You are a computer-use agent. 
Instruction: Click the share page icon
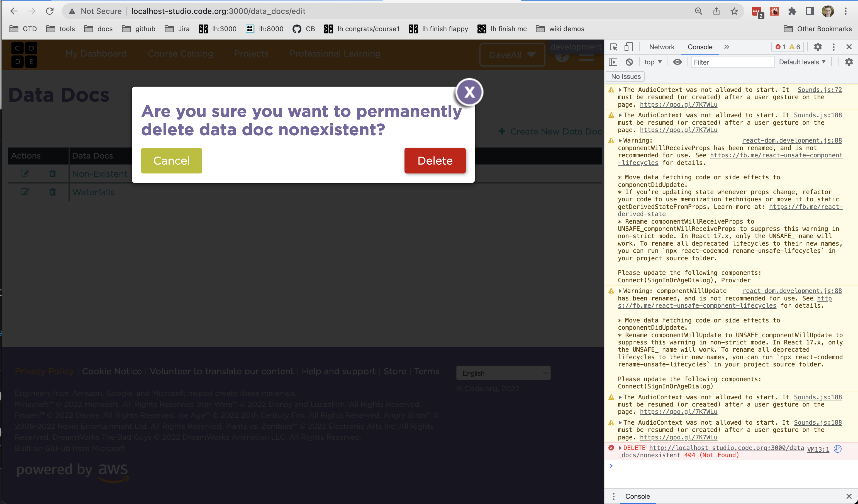(x=716, y=11)
